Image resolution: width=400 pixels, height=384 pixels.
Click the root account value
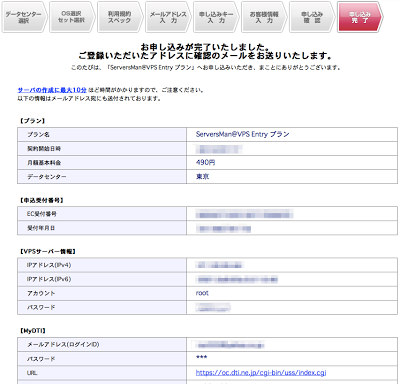click(202, 293)
